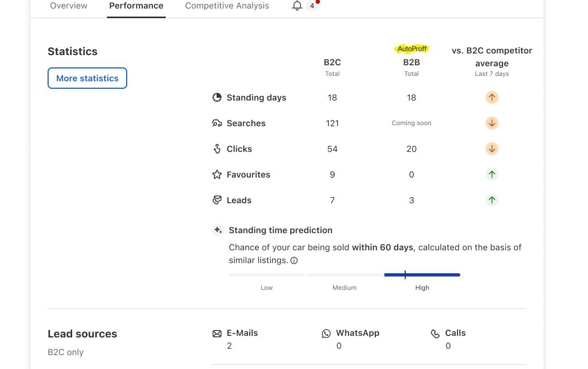Click the More statistics button
This screenshot has height=369, width=588.
click(87, 78)
